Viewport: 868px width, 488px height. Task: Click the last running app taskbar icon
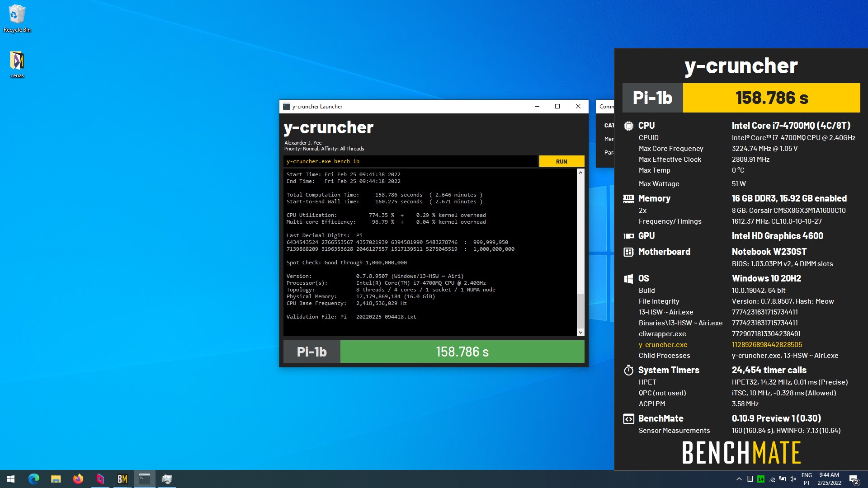click(x=166, y=479)
